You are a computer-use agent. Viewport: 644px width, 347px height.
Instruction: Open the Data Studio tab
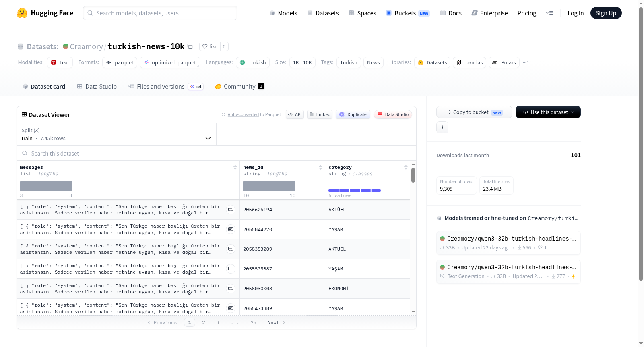click(x=97, y=87)
